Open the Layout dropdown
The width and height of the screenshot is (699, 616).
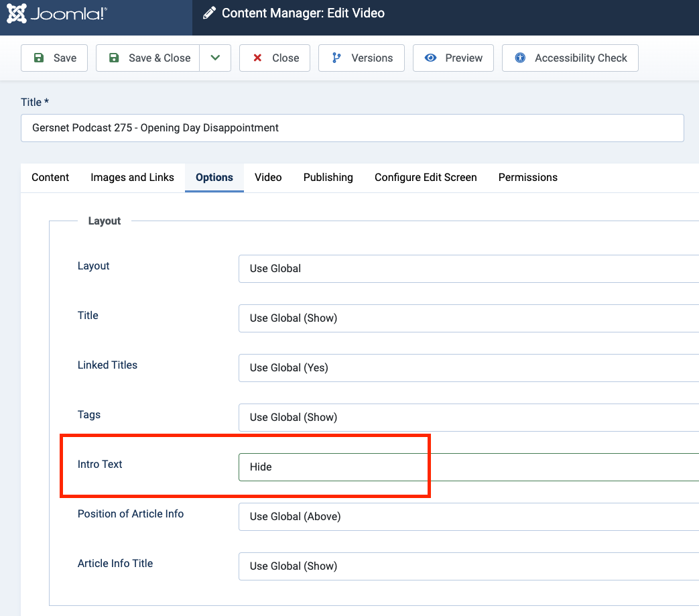[468, 269]
